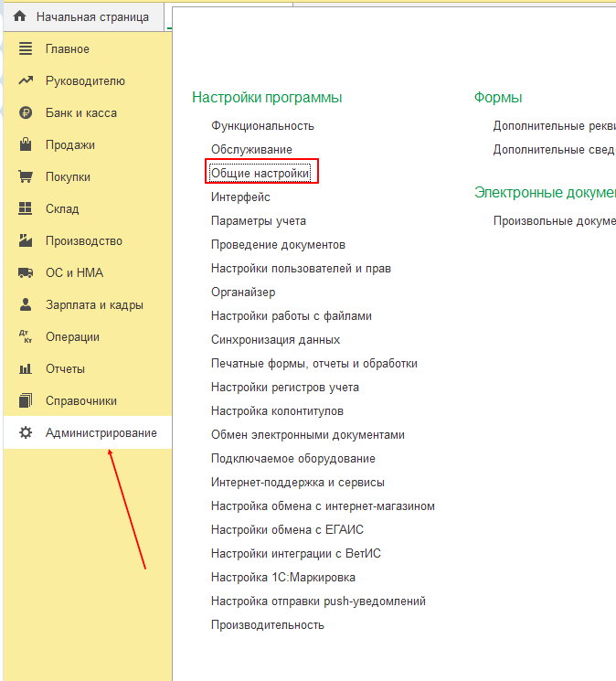Open the Настройки работы с файлами link
This screenshot has height=681, width=616.
point(292,316)
